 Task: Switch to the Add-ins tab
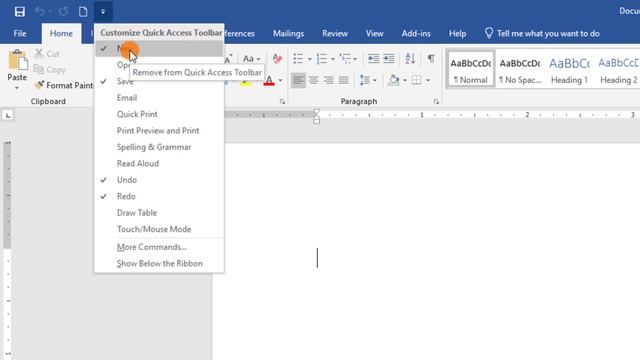pyautogui.click(x=416, y=33)
